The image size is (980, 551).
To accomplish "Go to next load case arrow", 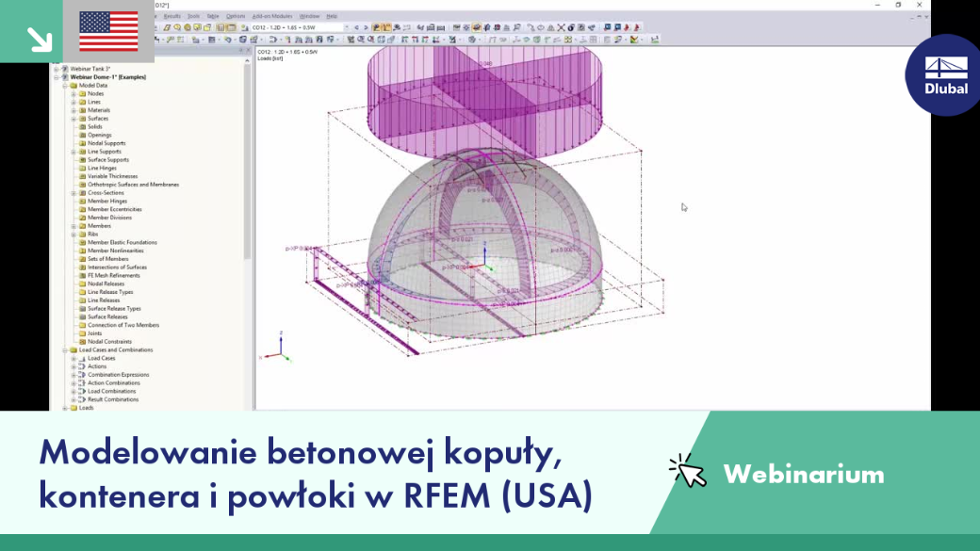I will (x=366, y=27).
